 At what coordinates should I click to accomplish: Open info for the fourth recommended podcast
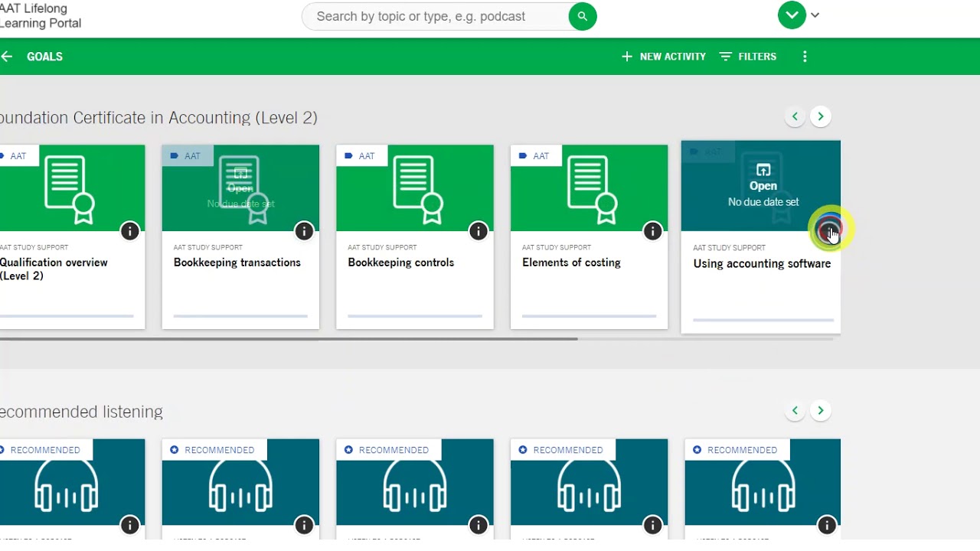(652, 525)
